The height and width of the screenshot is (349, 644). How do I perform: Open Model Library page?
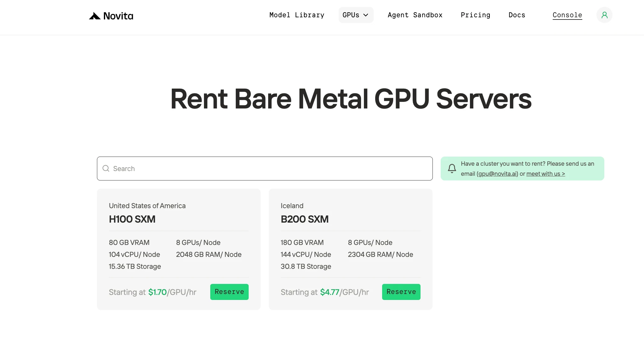297,15
